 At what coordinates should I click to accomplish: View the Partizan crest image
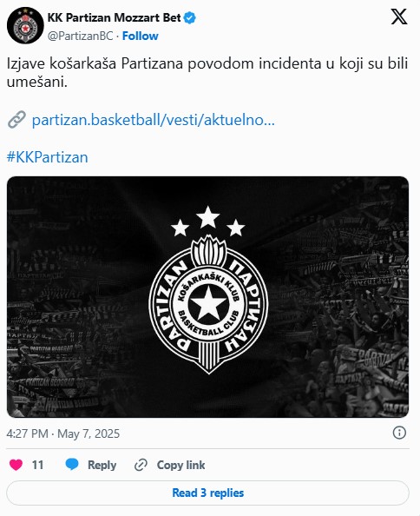click(207, 297)
